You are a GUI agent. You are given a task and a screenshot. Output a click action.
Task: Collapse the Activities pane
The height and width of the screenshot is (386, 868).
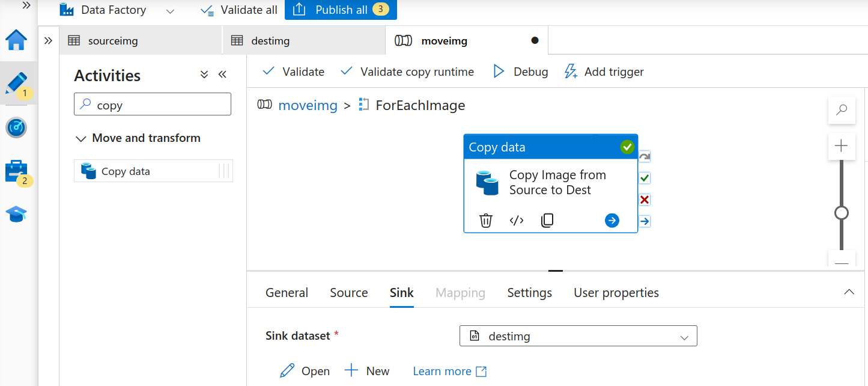pos(222,75)
